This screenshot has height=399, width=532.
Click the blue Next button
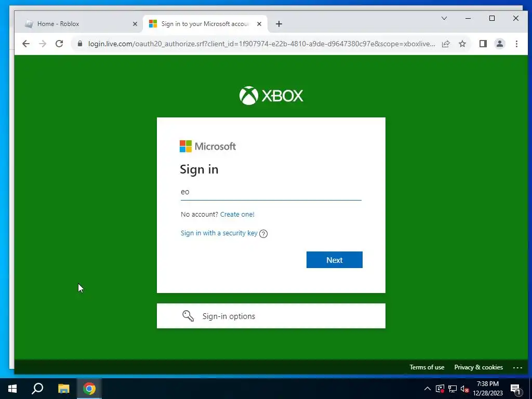point(334,260)
